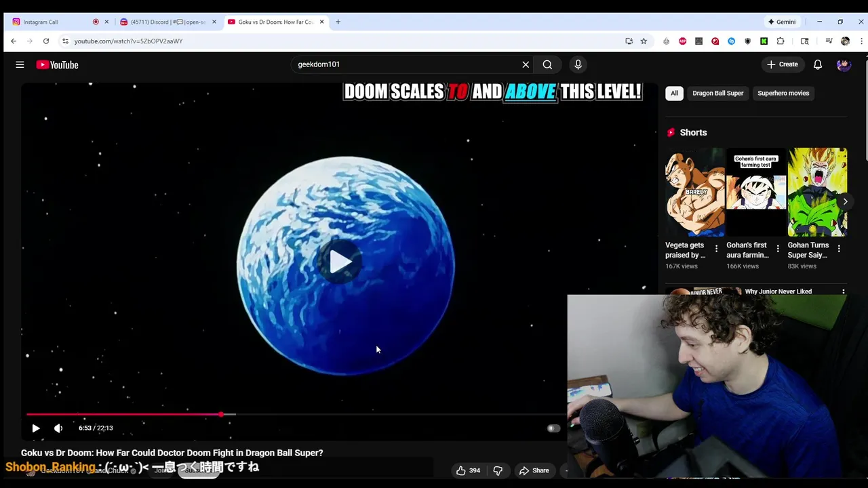868x488 pixels.
Task: Open the shield extension icon
Action: (x=747, y=41)
